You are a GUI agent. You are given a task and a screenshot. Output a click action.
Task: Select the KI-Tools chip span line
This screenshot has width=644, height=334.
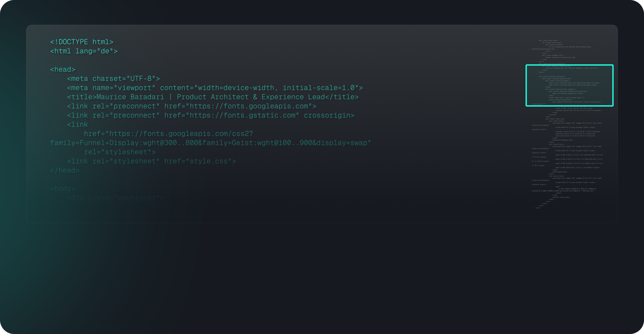pyautogui.click(x=561, y=197)
